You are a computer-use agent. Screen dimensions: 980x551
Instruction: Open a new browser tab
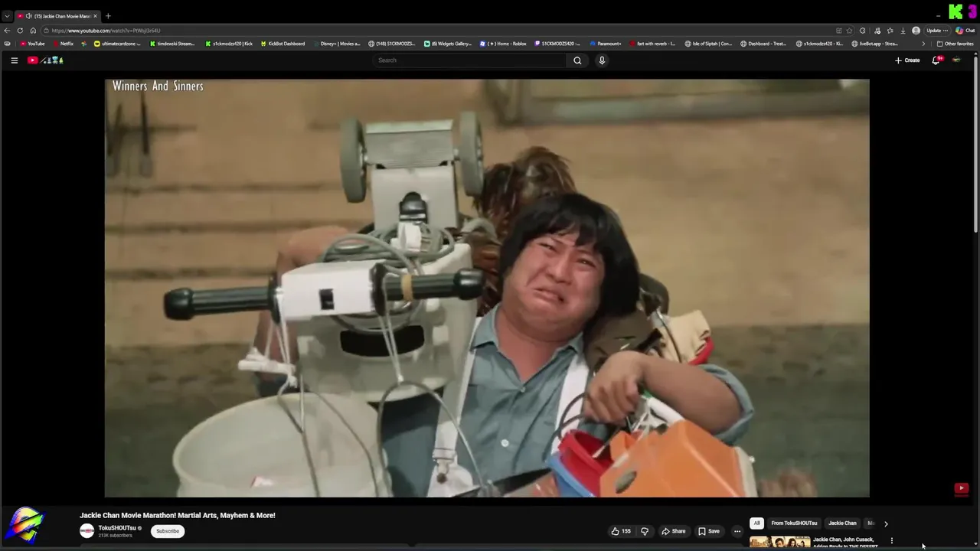pyautogui.click(x=108, y=16)
